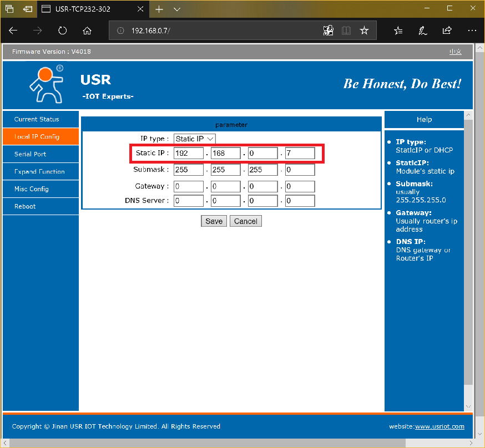Click the page vertical scrollbar up arrow
485x448 pixels.
[480, 48]
